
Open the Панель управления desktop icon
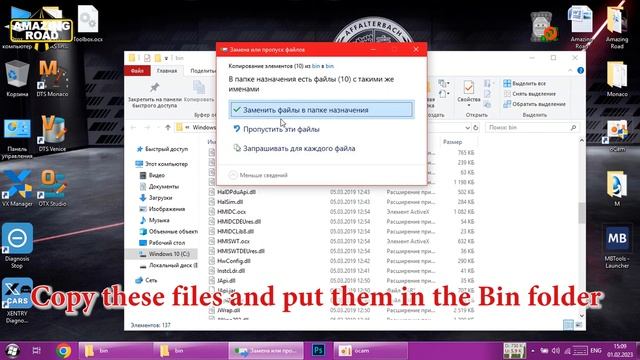pyautogui.click(x=17, y=138)
